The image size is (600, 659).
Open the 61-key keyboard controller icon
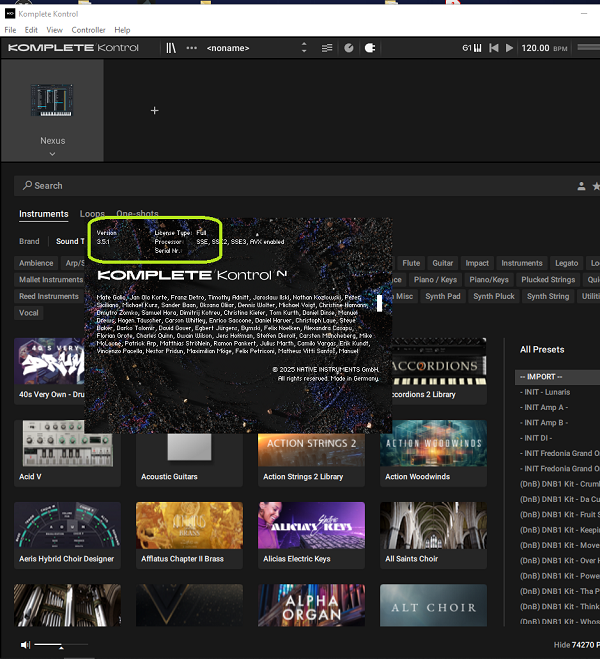472,48
